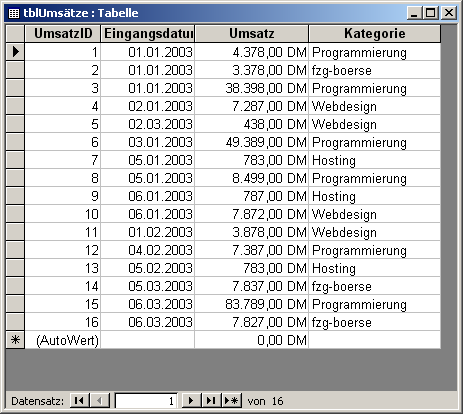Screen dimensions: 463x414
Task: Go to first record navigation button
Action: click(x=79, y=400)
